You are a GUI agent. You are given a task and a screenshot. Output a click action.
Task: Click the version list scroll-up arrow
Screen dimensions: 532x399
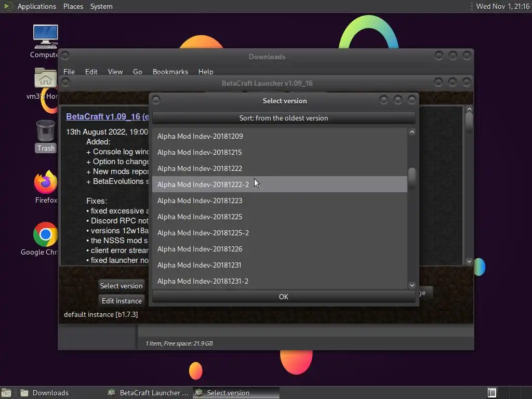click(x=412, y=132)
